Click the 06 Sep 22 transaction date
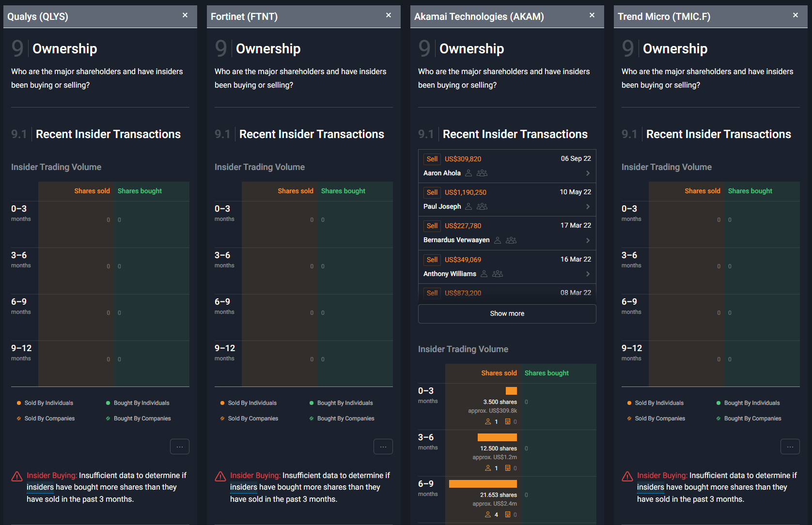The image size is (812, 525). click(x=576, y=158)
